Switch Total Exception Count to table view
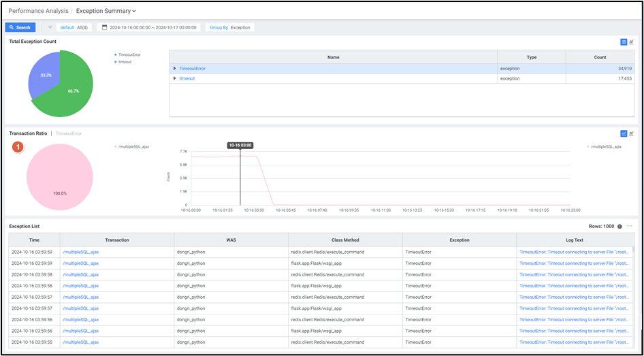Image resolution: width=644 pixels, height=356 pixels. click(x=624, y=42)
